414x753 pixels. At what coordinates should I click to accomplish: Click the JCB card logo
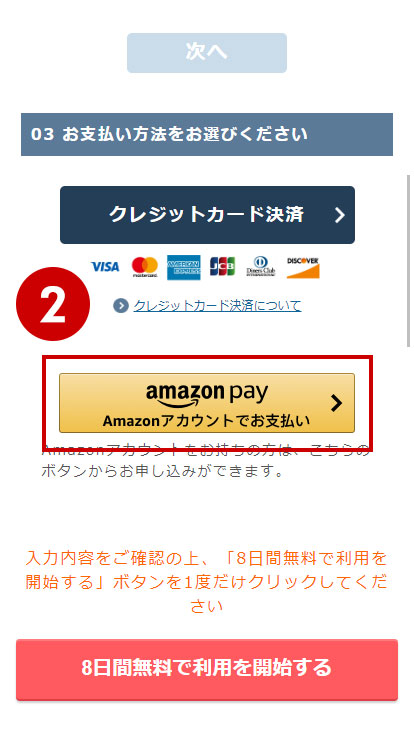click(222, 267)
